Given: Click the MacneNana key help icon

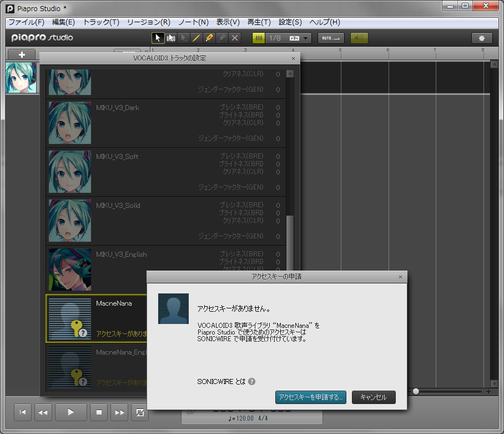Looking at the screenshot, I should [83, 333].
